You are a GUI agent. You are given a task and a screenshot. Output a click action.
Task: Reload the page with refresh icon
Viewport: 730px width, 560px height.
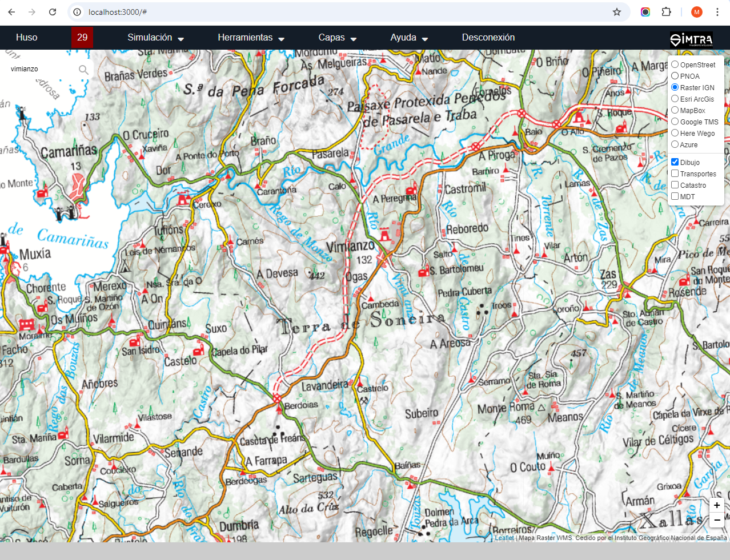[53, 12]
